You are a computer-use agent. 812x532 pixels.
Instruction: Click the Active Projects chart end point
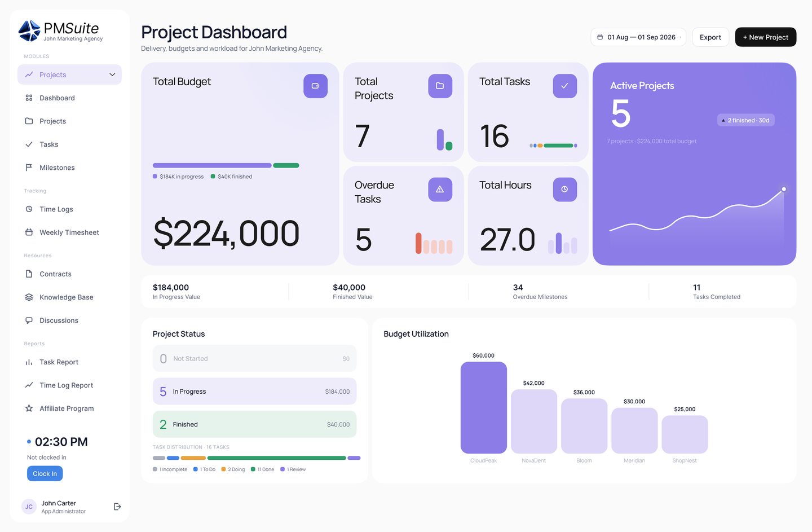point(784,189)
